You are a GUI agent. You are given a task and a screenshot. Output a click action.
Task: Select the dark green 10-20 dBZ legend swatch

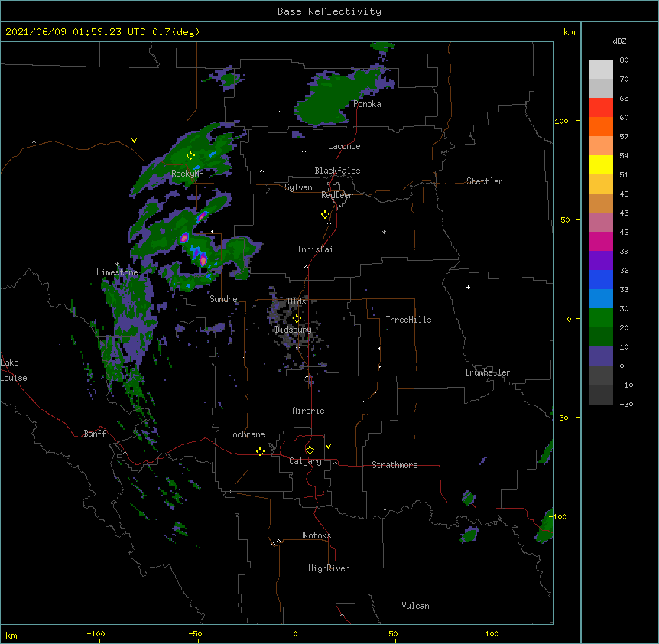[x=601, y=337]
